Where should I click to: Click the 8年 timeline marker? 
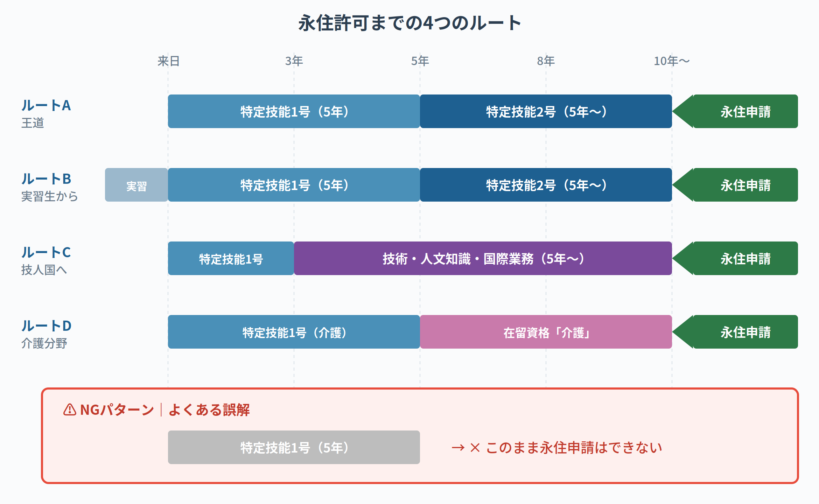(x=546, y=61)
